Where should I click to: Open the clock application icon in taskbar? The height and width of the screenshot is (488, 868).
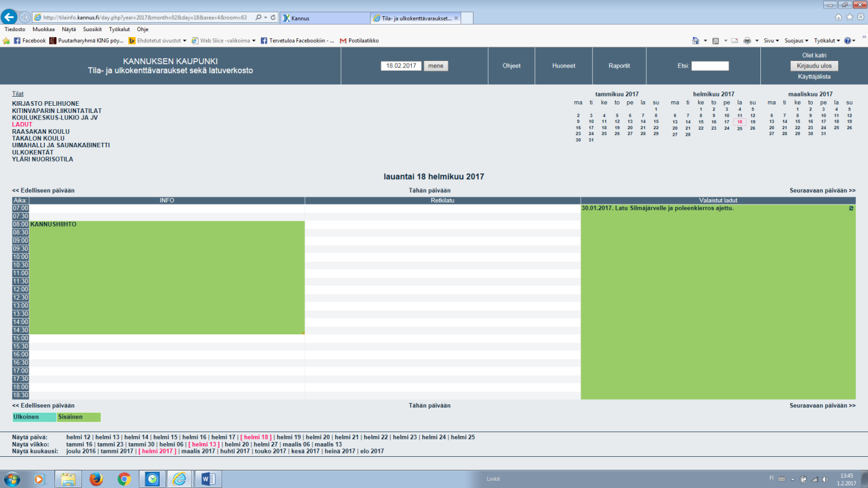[x=153, y=479]
